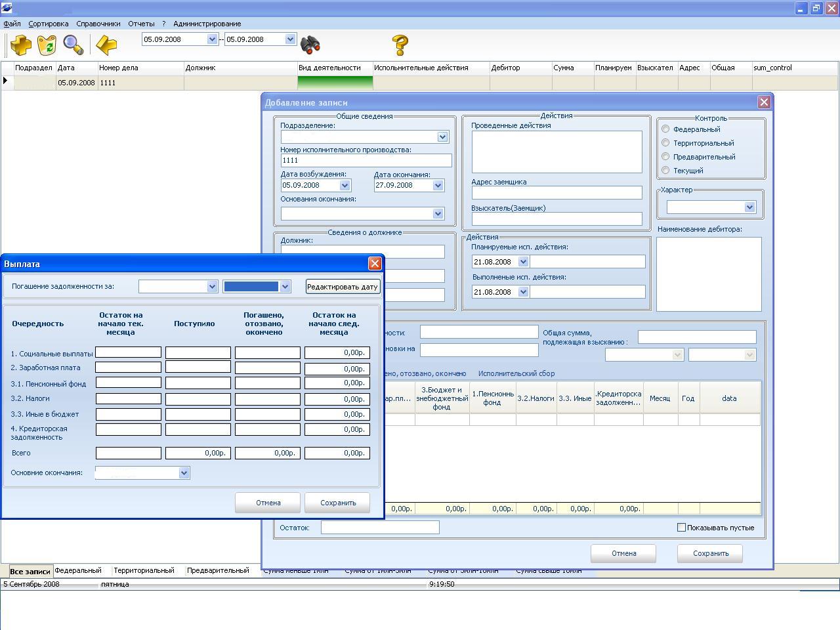Open the Основание окончания dropdown in Выплата
Viewport: 840px width, 630px height.
184,473
